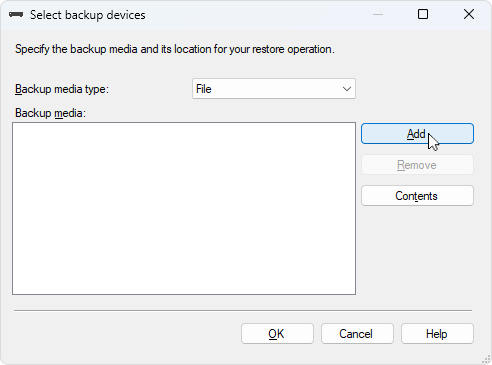This screenshot has width=492, height=365.
Task: Click the window resize grip icon
Action: pyautogui.click(x=486, y=359)
